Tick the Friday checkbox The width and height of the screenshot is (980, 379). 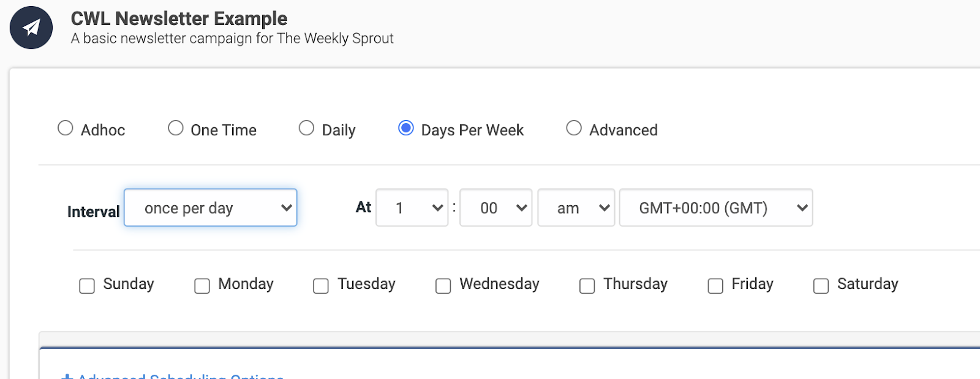tap(715, 286)
